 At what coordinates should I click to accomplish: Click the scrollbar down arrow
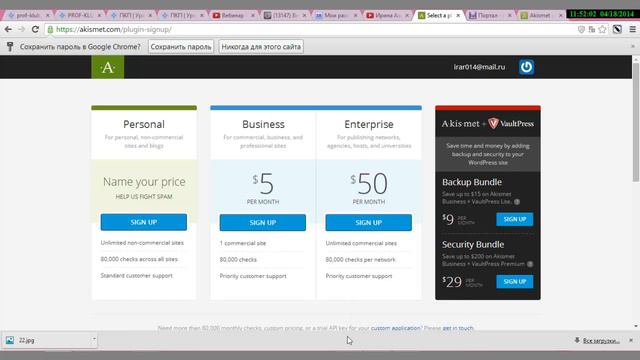[x=636, y=326]
